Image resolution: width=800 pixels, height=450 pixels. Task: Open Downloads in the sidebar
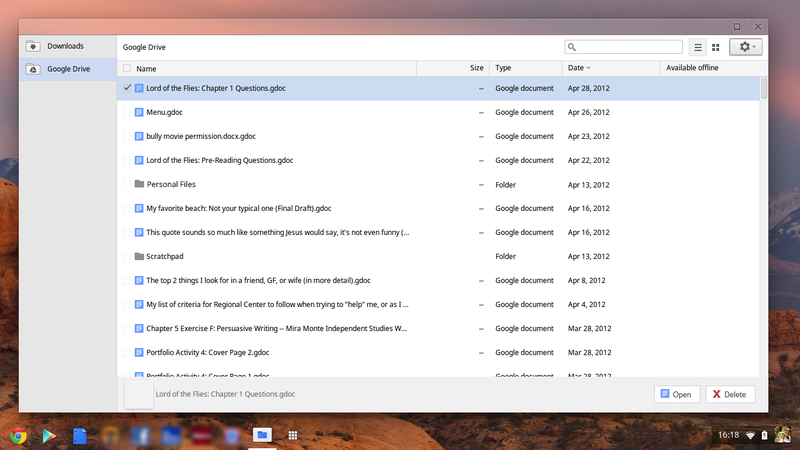click(x=68, y=46)
